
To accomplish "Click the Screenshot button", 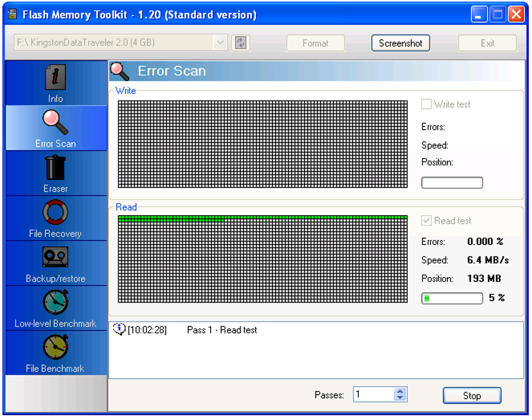I will (401, 43).
